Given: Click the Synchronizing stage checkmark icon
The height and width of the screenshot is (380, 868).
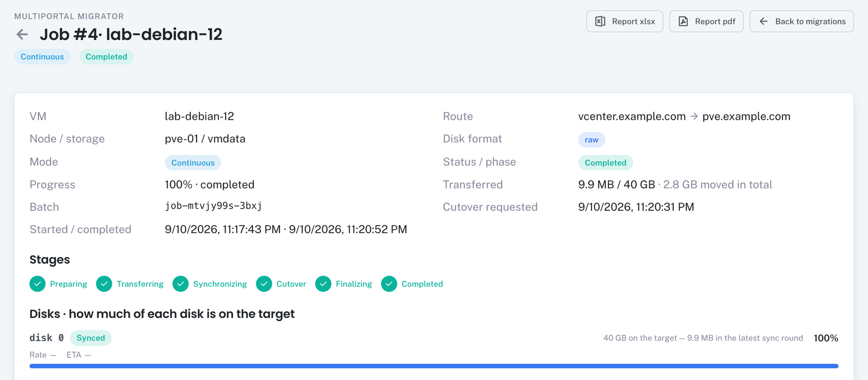Looking at the screenshot, I should tap(180, 284).
